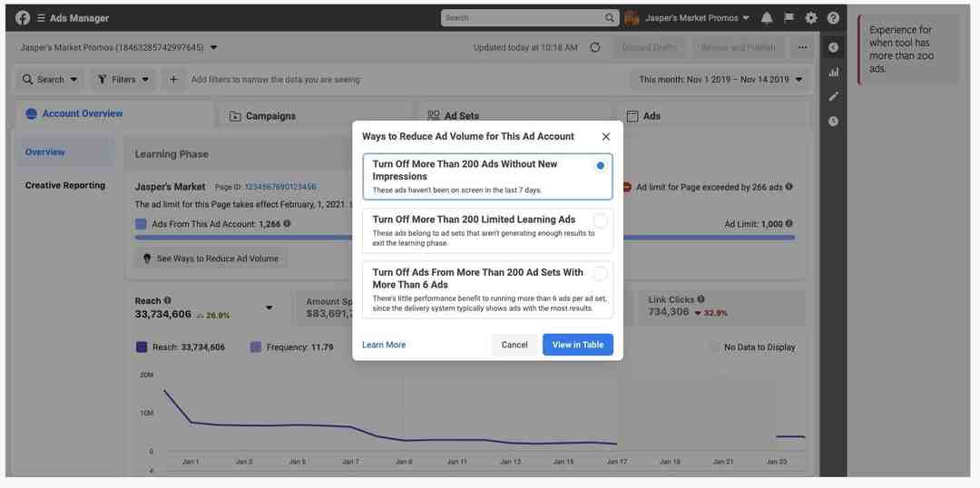
Task: Switch to the Ads tab
Action: pos(712,115)
